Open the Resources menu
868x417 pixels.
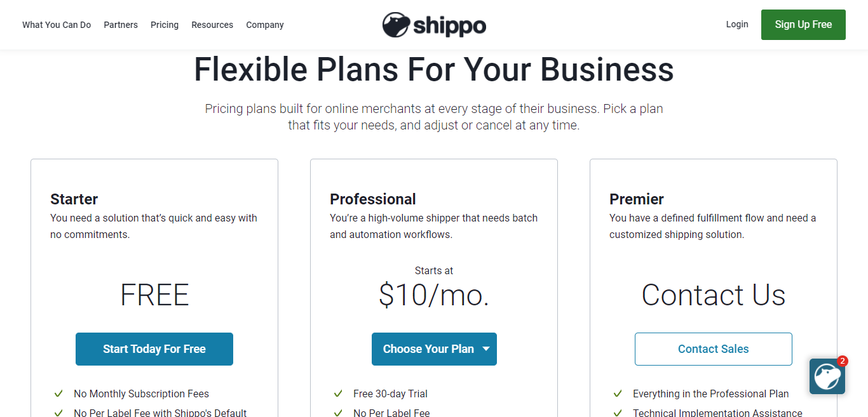pyautogui.click(x=212, y=25)
